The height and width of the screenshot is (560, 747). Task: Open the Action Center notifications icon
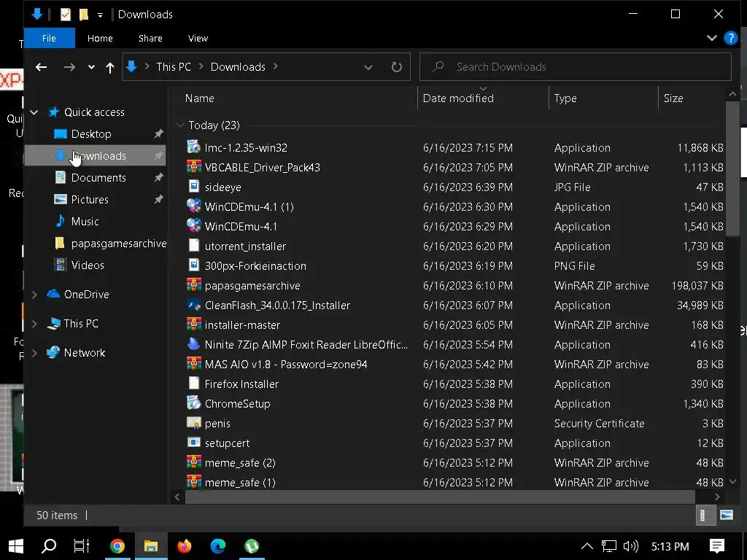coord(716,545)
